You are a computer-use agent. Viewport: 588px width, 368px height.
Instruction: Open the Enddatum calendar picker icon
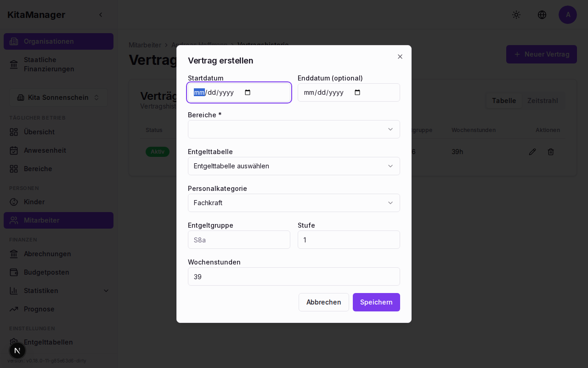point(357,92)
